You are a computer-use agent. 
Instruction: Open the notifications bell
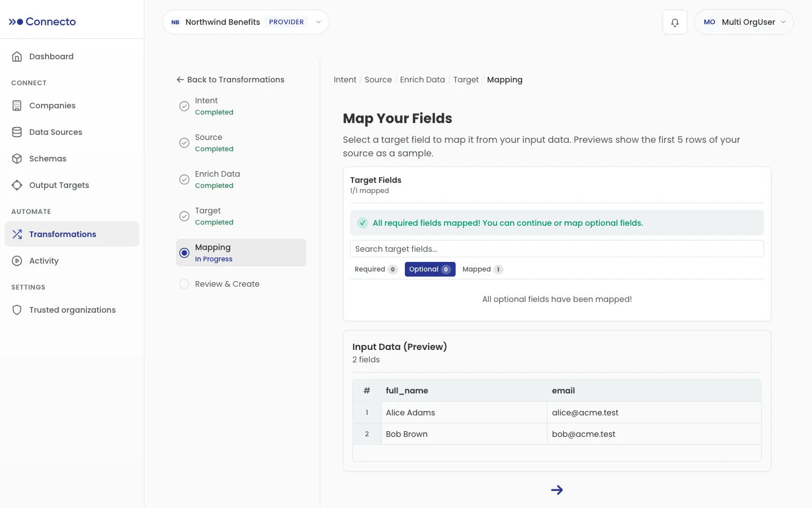pos(675,23)
